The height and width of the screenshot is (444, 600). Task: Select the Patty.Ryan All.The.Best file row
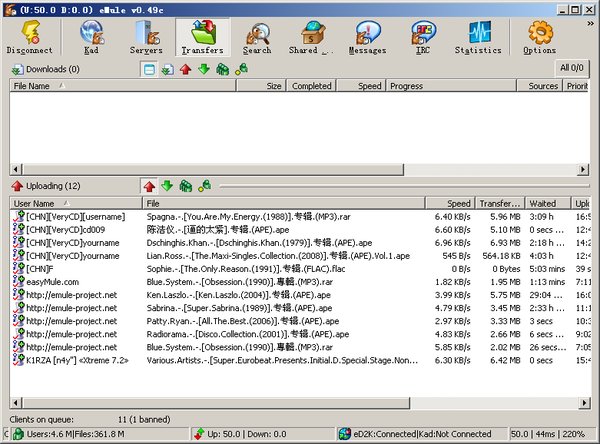[300, 321]
